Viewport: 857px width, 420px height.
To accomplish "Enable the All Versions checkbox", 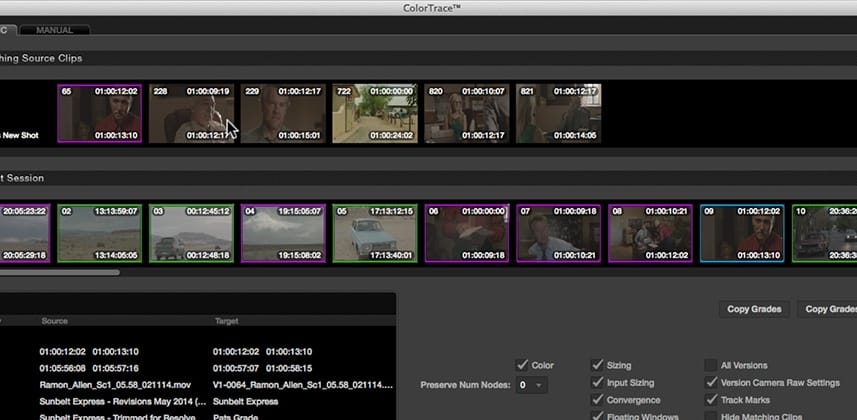I will 711,365.
